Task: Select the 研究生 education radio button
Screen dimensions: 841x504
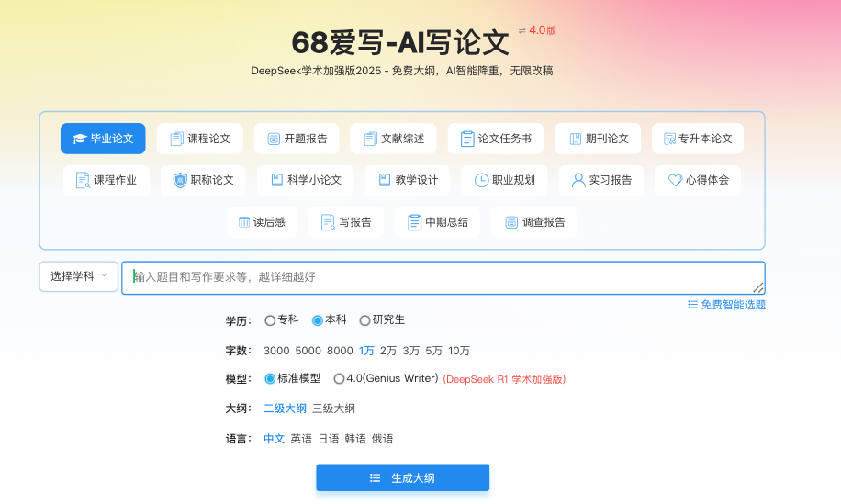Action: (364, 320)
